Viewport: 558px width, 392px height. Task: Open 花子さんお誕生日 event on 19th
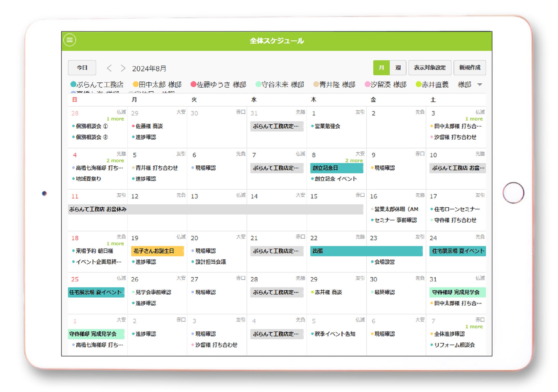tap(157, 251)
